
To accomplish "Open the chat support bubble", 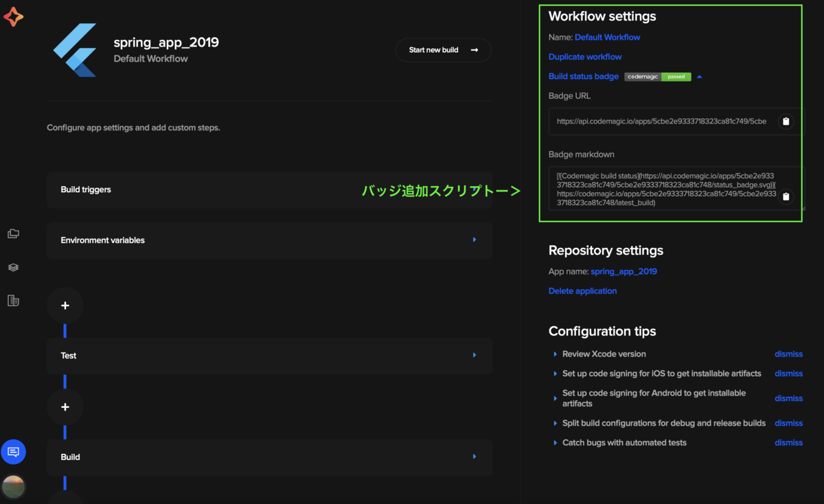I will click(13, 452).
